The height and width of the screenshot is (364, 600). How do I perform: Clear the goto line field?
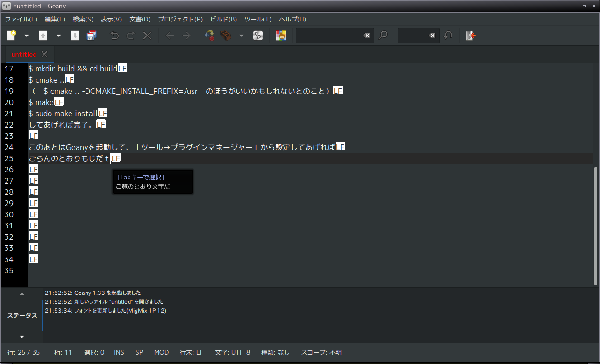click(432, 36)
